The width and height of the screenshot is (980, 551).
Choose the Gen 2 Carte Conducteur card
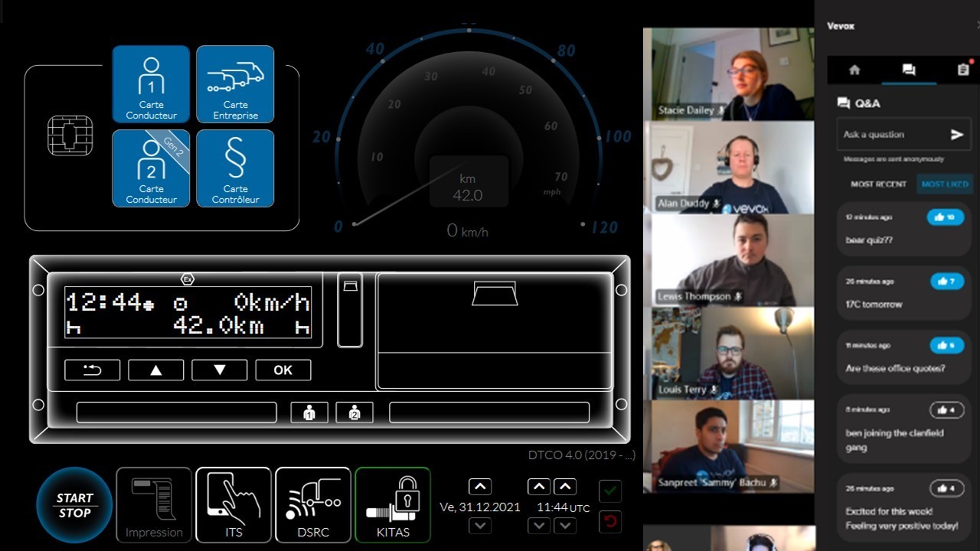click(x=151, y=168)
